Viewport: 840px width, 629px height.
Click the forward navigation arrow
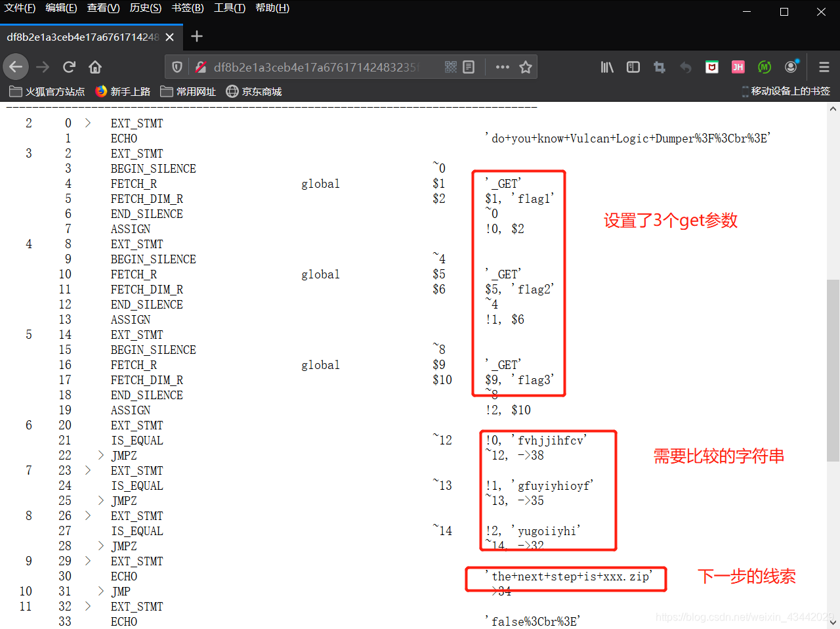coord(43,67)
